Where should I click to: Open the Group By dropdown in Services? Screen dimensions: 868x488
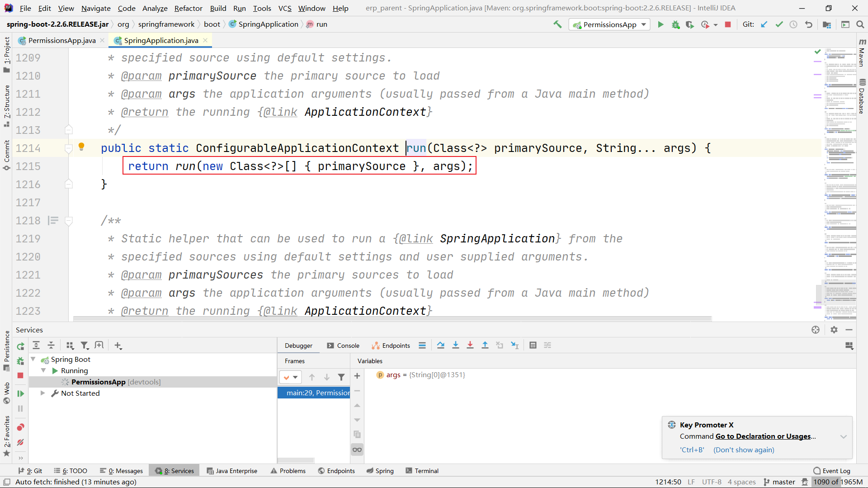pyautogui.click(x=70, y=346)
